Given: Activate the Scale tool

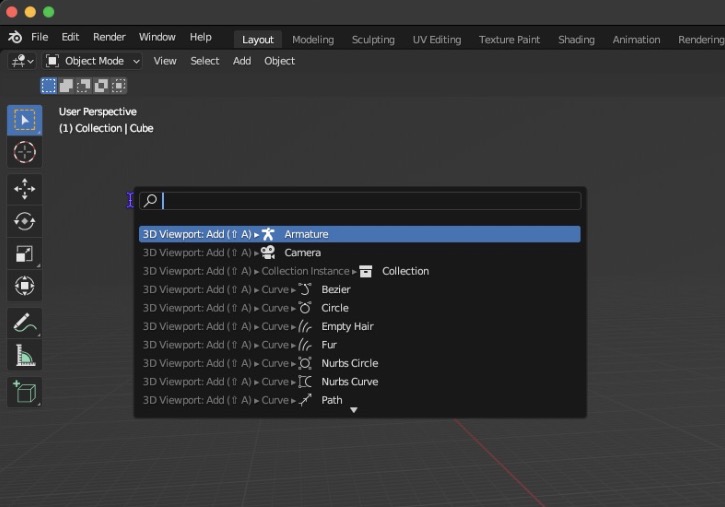Looking at the screenshot, I should (25, 253).
